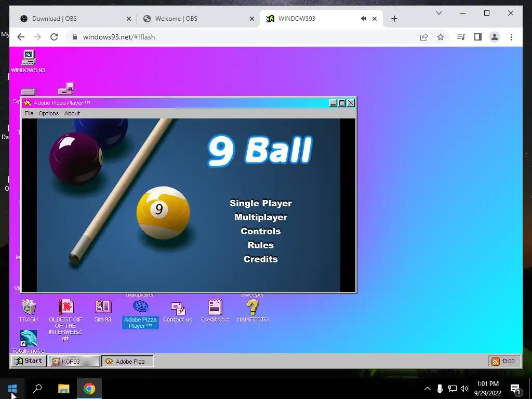This screenshot has width=532, height=399.
Task: Open OLDEST GIF OF THE INTERWEBZ icon
Action: click(x=65, y=320)
